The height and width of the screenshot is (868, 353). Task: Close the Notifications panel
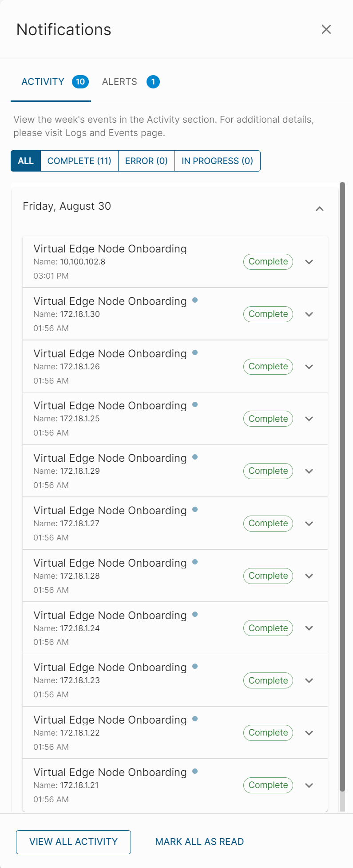pos(326,29)
